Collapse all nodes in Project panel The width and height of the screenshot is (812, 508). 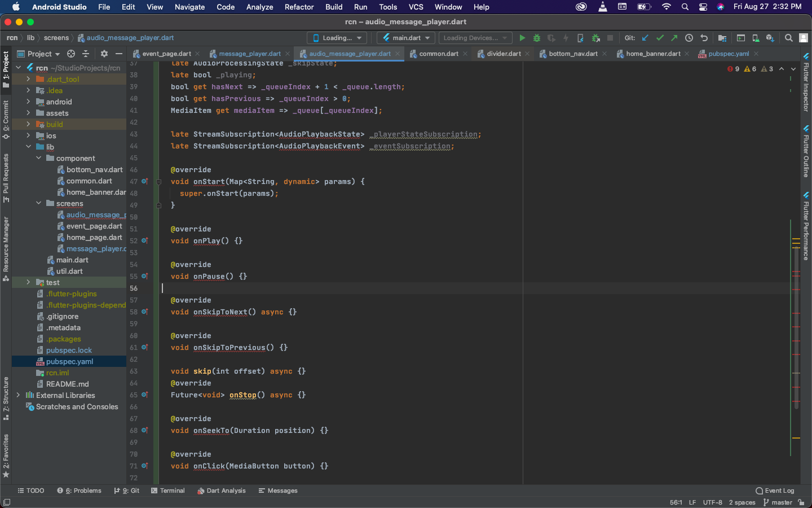(86, 54)
